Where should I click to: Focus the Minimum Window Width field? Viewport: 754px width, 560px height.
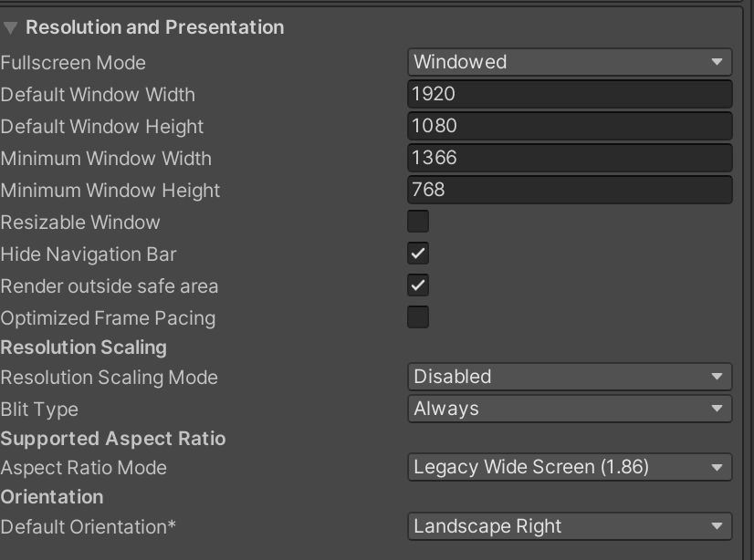coord(569,158)
